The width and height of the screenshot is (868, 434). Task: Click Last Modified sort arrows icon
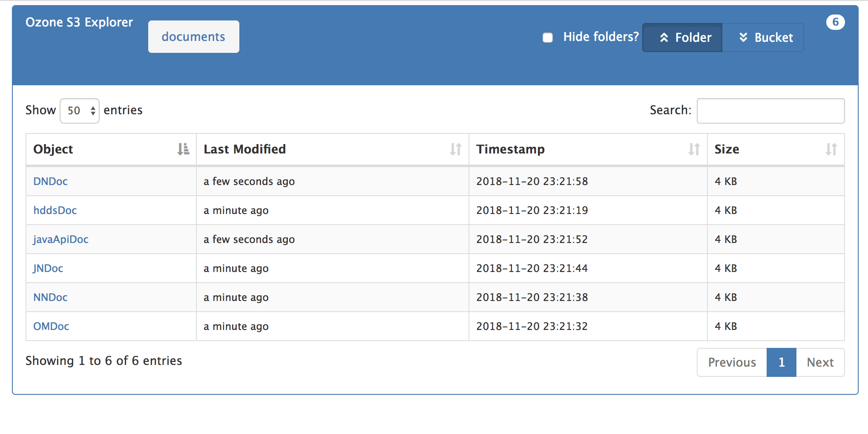(455, 149)
